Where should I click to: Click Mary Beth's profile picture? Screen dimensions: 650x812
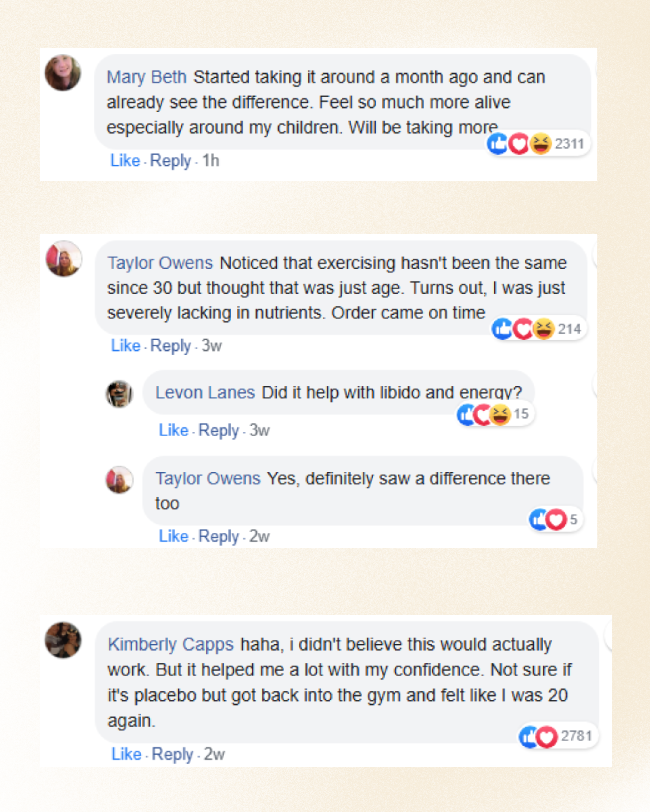pos(63,73)
